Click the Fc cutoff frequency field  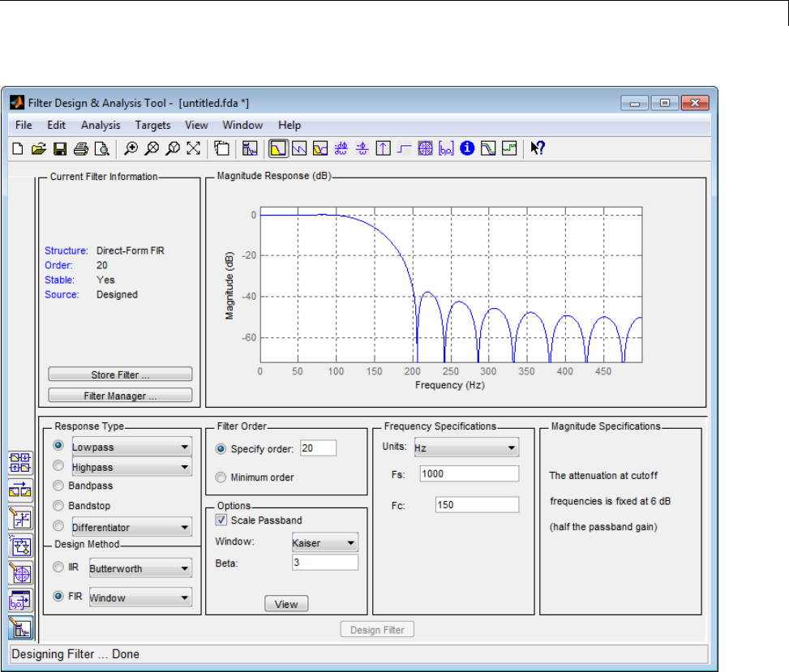[476, 505]
